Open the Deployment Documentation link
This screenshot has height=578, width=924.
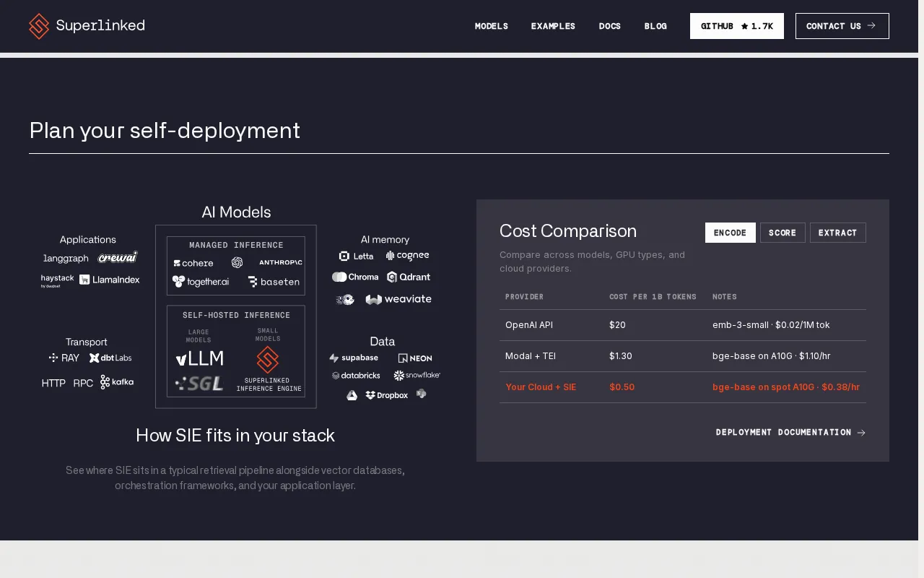pyautogui.click(x=791, y=432)
